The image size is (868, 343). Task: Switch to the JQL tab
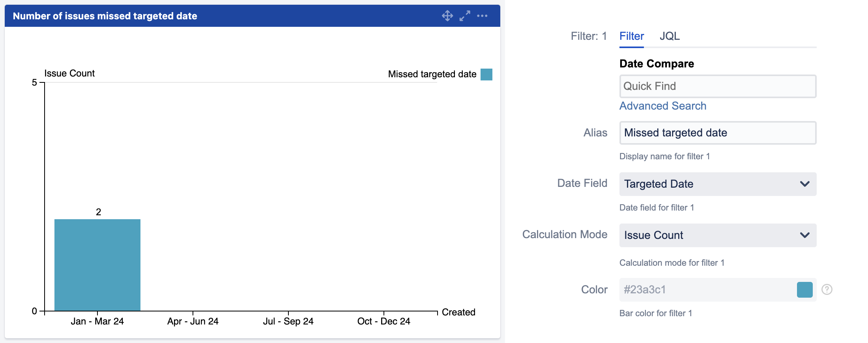670,36
